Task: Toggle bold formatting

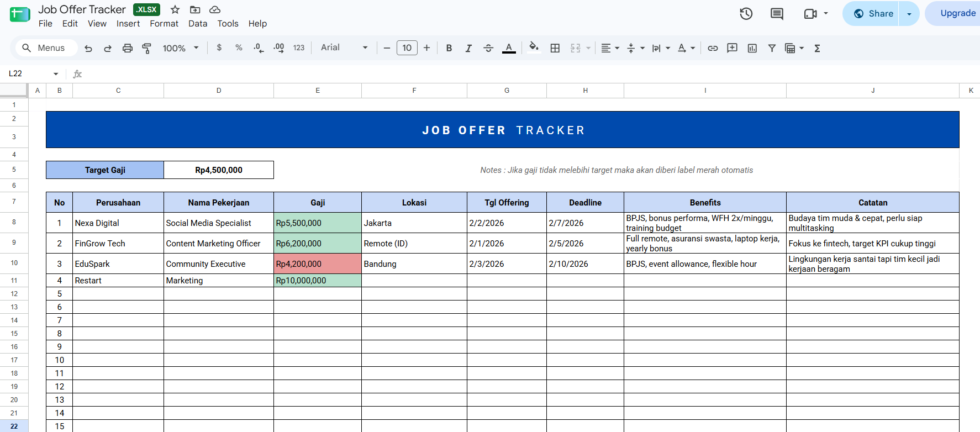Action: click(x=449, y=48)
